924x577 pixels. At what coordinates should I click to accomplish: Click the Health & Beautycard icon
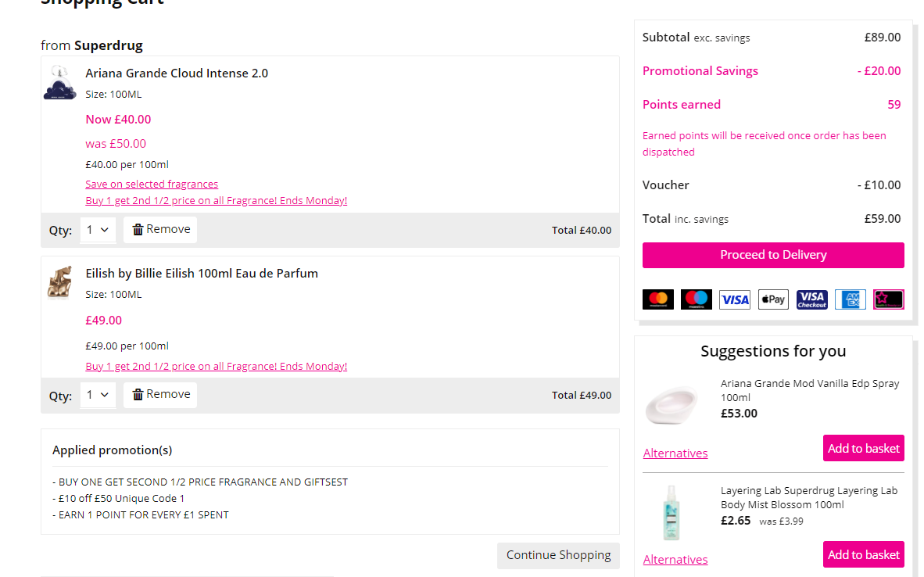coord(888,299)
